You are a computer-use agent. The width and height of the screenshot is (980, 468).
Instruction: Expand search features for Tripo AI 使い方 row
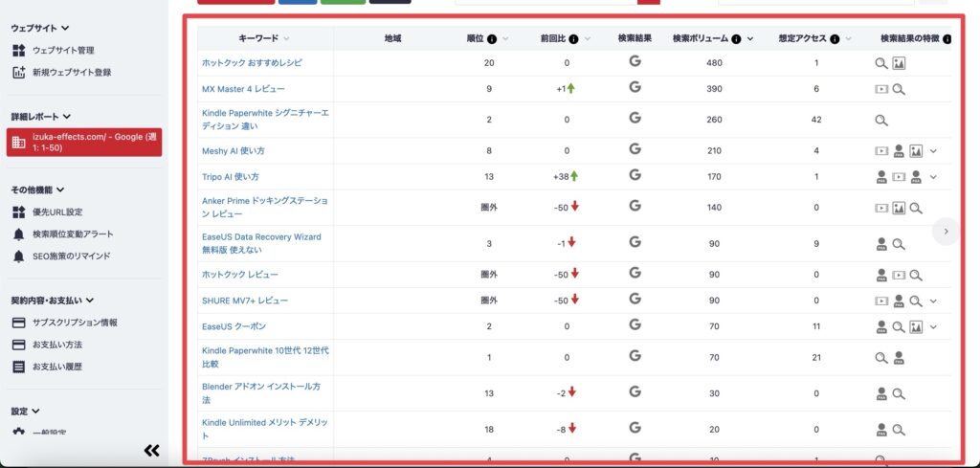[933, 176]
